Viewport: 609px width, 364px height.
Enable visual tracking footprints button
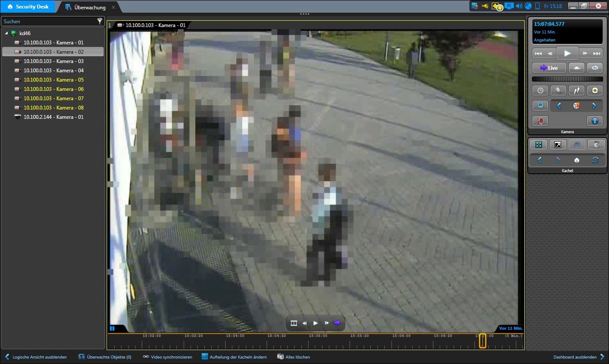[x=576, y=90]
